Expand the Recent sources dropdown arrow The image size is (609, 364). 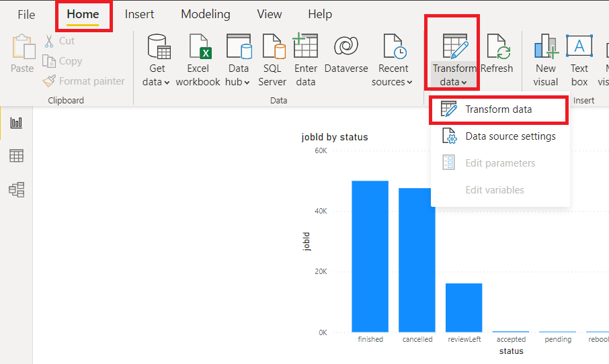409,83
